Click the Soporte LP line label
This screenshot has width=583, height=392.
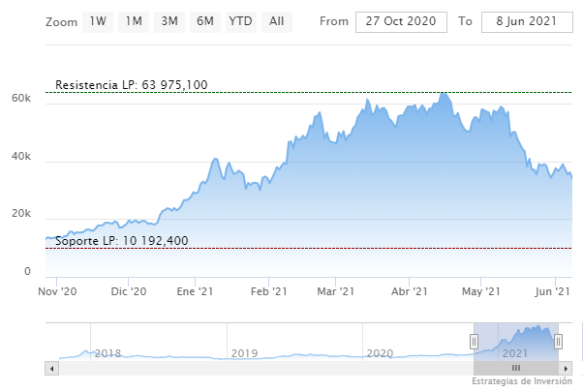pos(122,240)
